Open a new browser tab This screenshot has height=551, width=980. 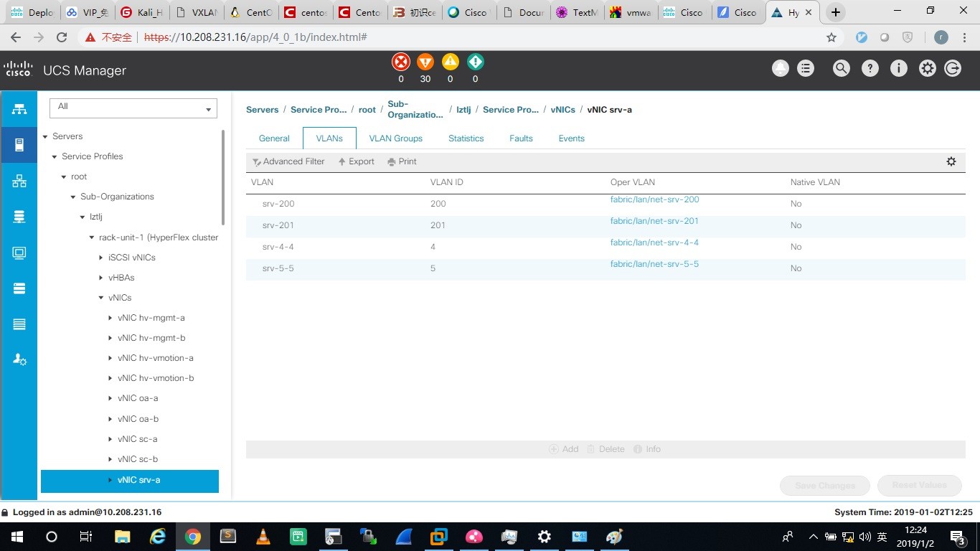[x=835, y=12]
